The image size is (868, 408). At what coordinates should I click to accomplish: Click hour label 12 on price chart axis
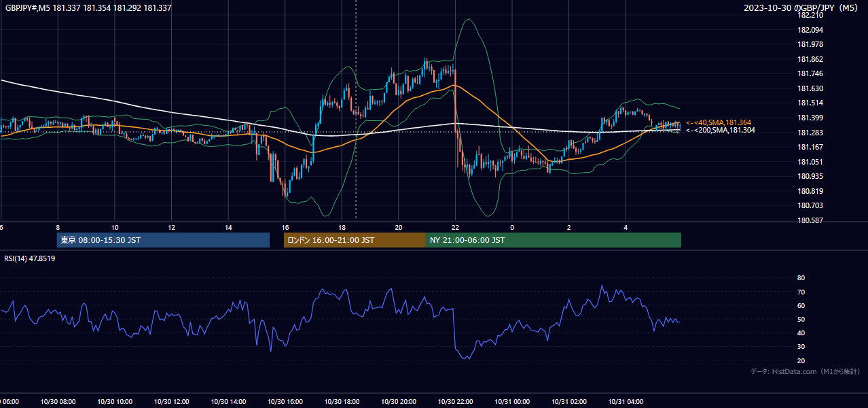[172, 227]
